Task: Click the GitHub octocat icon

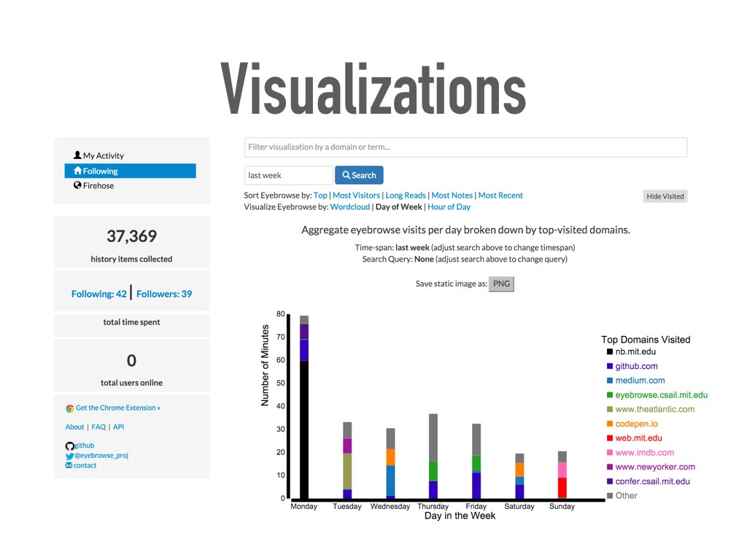Action: pos(69,446)
